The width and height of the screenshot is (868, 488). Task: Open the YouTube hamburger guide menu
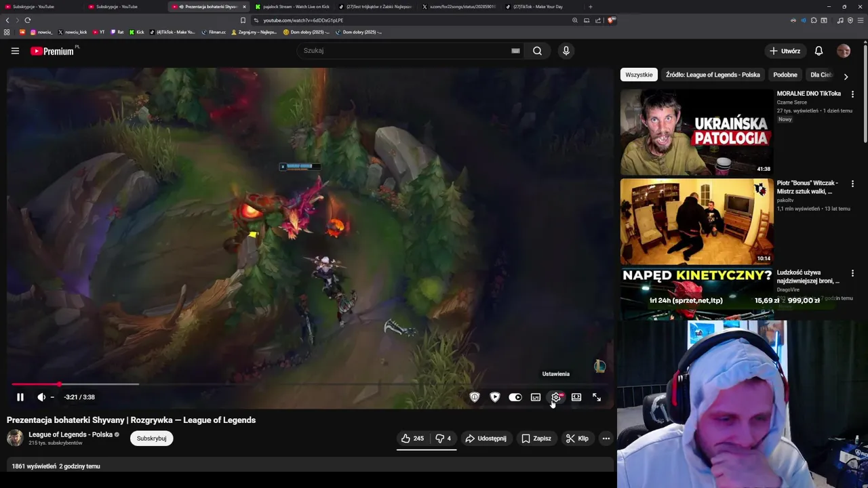click(x=15, y=51)
